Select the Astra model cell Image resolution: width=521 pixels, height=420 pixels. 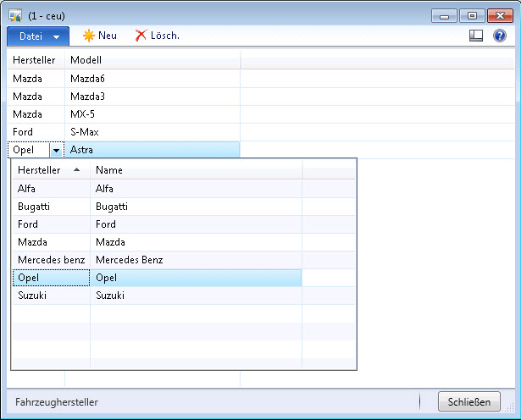pos(152,150)
